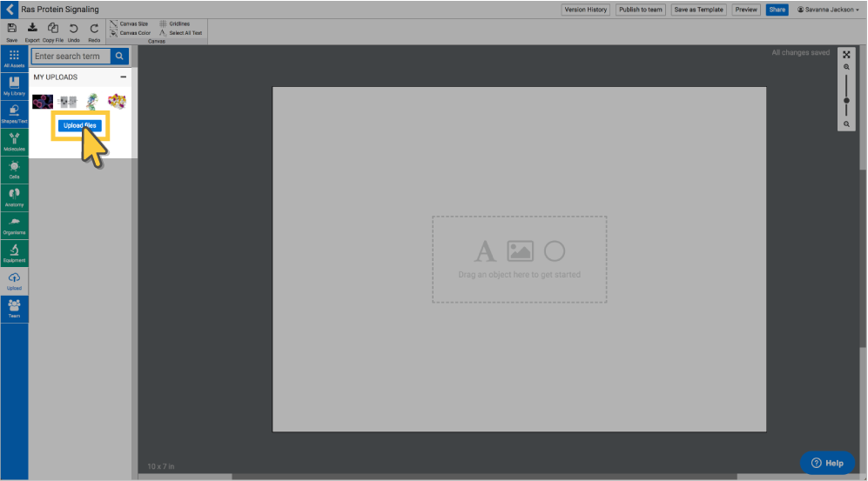This screenshot has height=481, width=868.
Task: Open Canvas Color option
Action: tap(130, 33)
